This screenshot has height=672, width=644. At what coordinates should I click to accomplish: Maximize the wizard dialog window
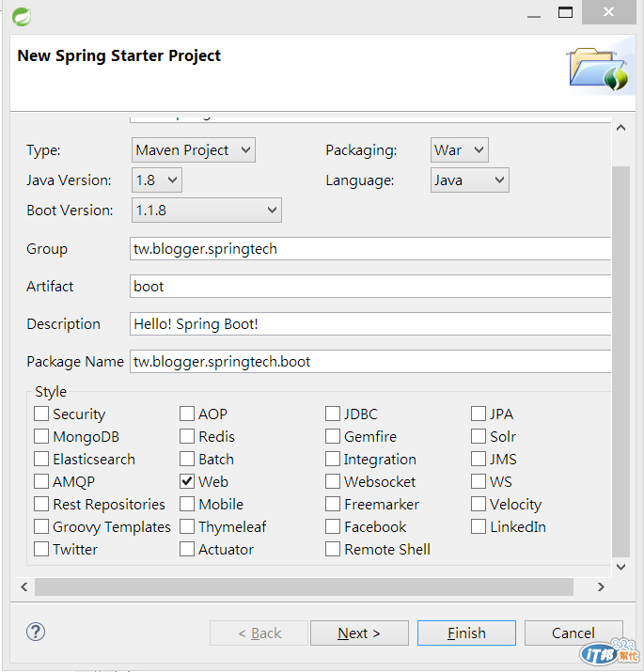pos(565,12)
